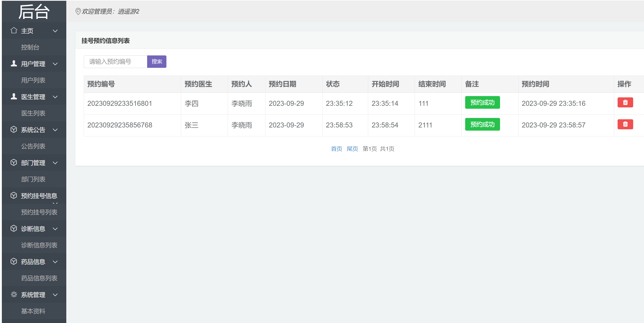Screen dimensions: 644x323
Task: Click the cube icon next to 系统公告
Action: 13,130
